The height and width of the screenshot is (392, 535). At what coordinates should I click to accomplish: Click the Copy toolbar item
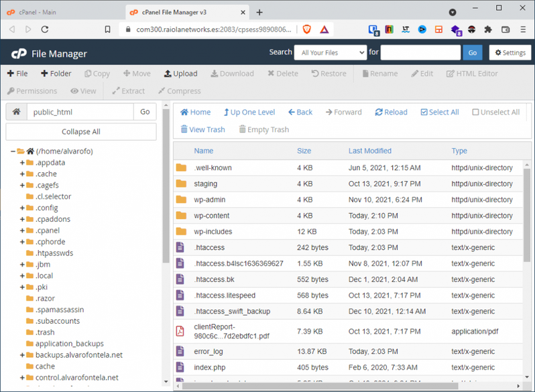97,73
